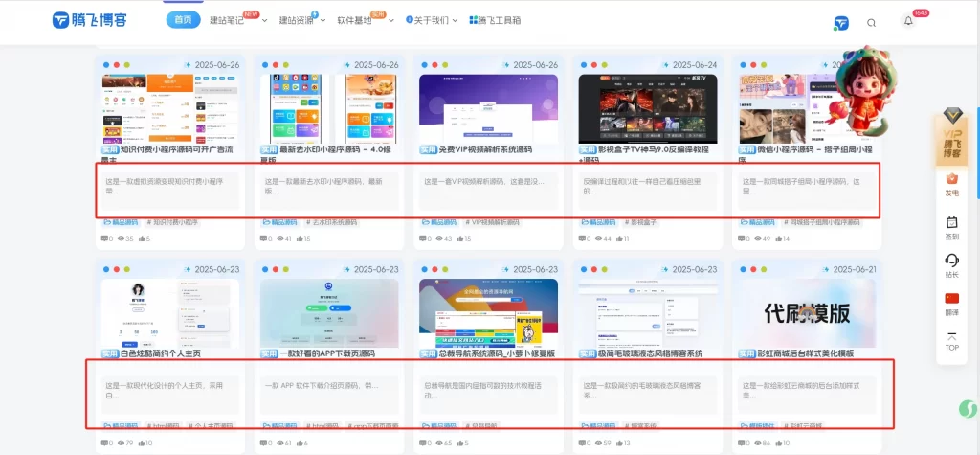This screenshot has width=980, height=455.
Task: Open the notification bell icon
Action: tap(908, 21)
